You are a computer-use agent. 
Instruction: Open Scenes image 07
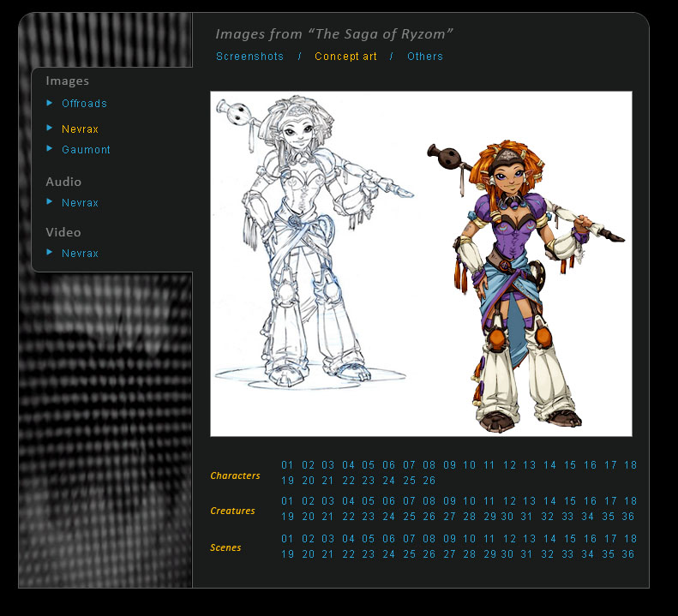409,539
